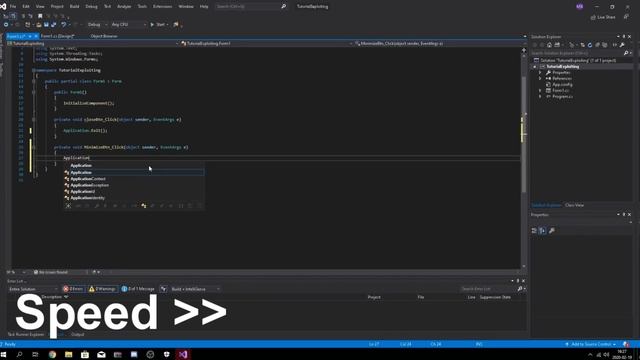Expand the Properties node in Solution Explorer
This screenshot has height=360, width=640.
click(x=540, y=73)
